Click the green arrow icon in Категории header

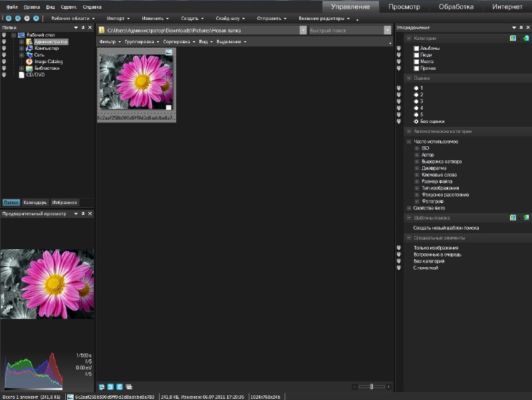coord(525,39)
